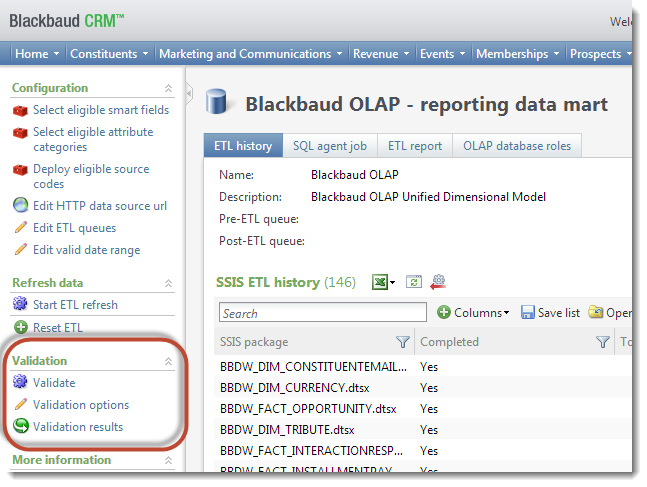
Task: Click Save list button
Action: click(550, 313)
